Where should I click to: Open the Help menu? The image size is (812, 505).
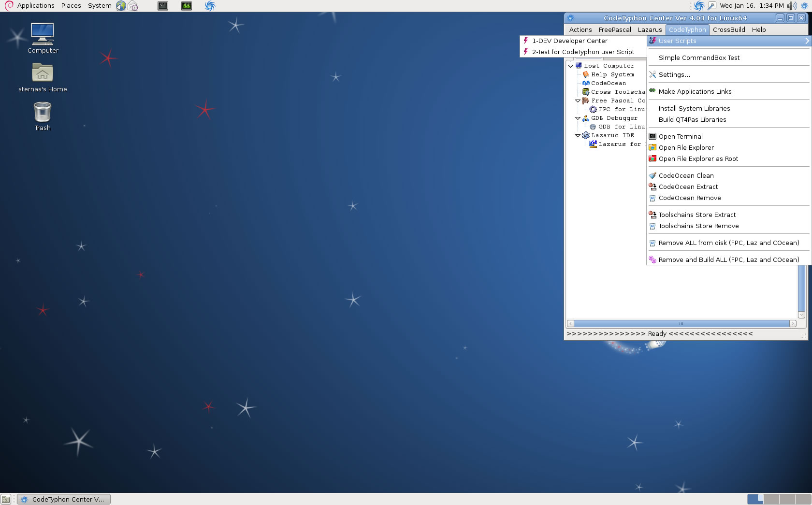759,29
